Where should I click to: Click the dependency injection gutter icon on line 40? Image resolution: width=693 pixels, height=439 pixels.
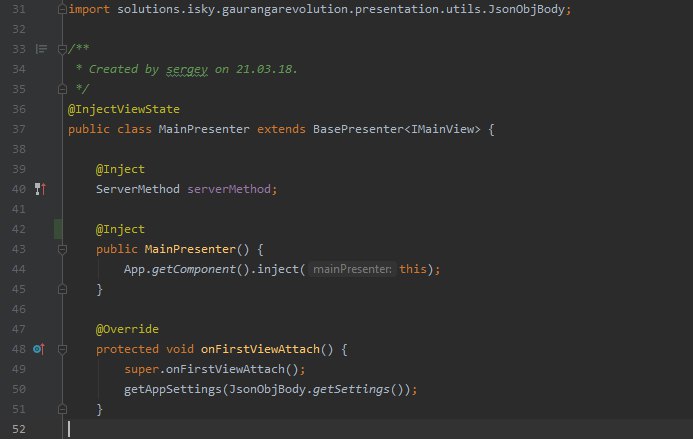[x=40, y=189]
